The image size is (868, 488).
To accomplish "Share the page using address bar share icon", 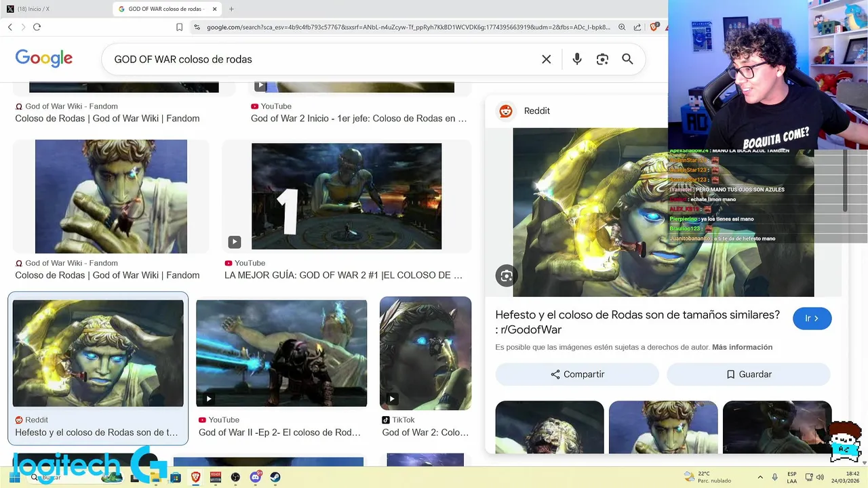I will (637, 27).
